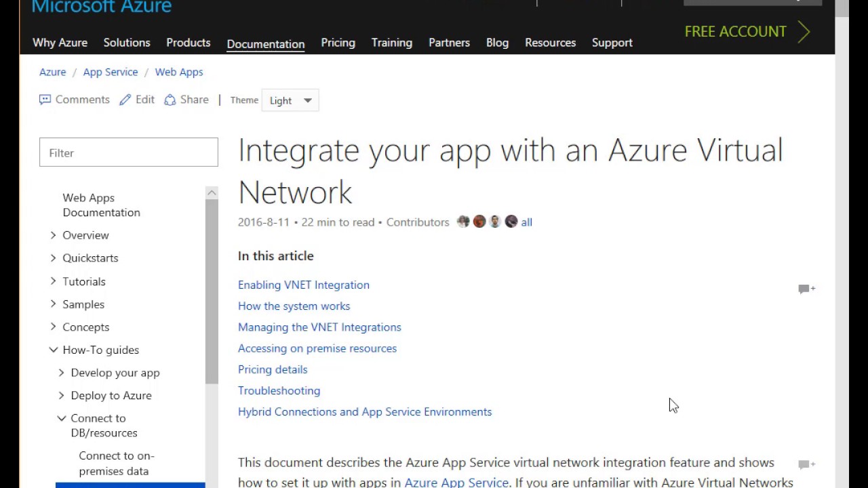This screenshot has height=488, width=868.
Task: Click the first contributor avatar
Action: tap(463, 222)
